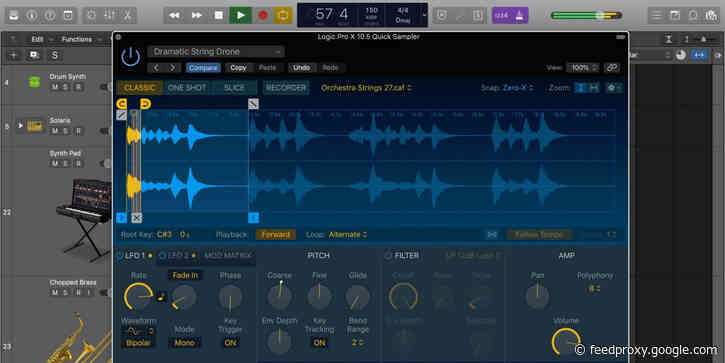The image size is (725, 363).
Task: Adjust the master volume slider
Action: coord(586,15)
